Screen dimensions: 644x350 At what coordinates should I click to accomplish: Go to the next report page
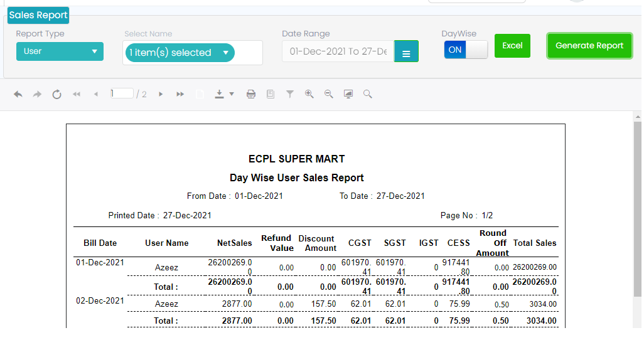[161, 94]
